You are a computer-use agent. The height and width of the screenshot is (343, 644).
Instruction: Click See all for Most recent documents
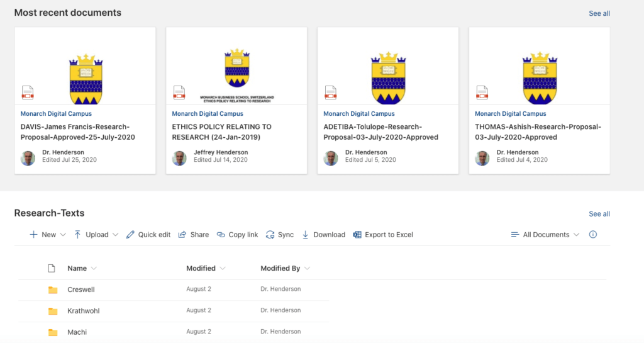599,14
